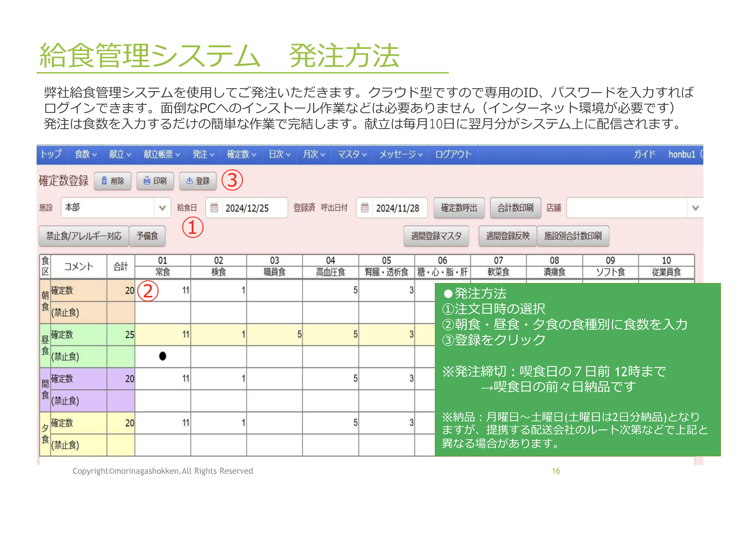The height and width of the screenshot is (534, 756).
Task: Click 朝食 確定数 cell under 04 高血圧食
Action: pyautogui.click(x=331, y=290)
